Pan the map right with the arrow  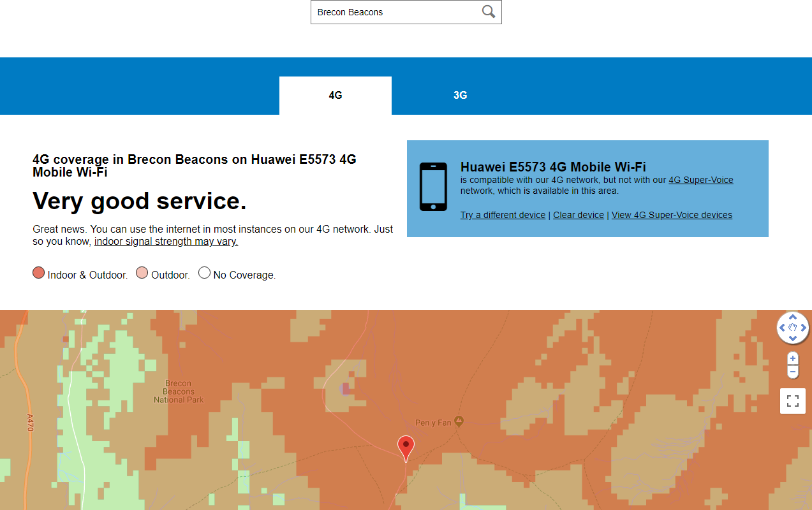pyautogui.click(x=804, y=328)
